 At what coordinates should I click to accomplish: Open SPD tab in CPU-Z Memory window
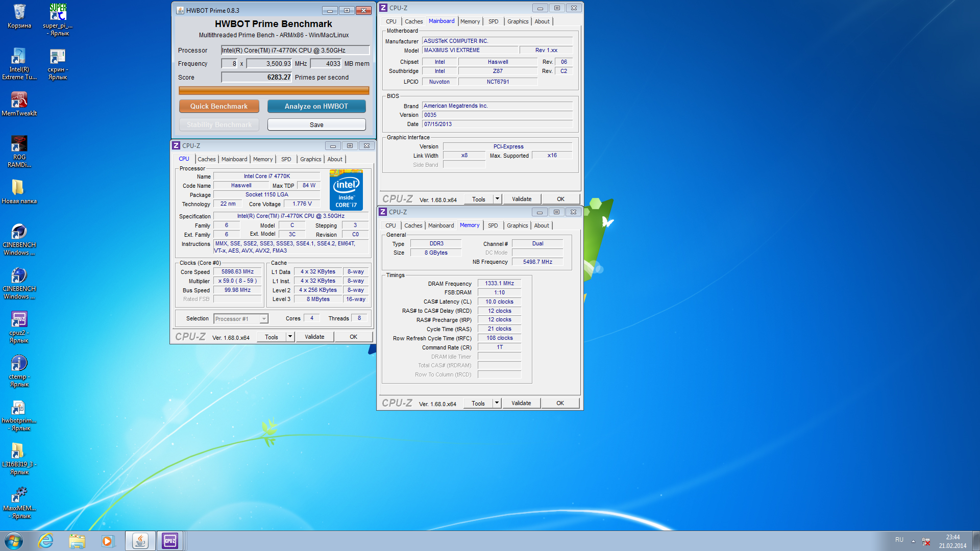coord(493,226)
